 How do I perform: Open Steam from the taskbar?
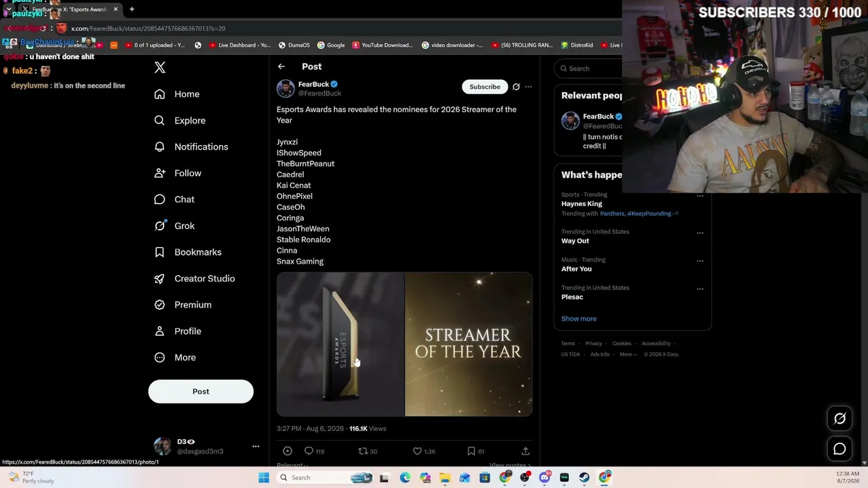(585, 478)
